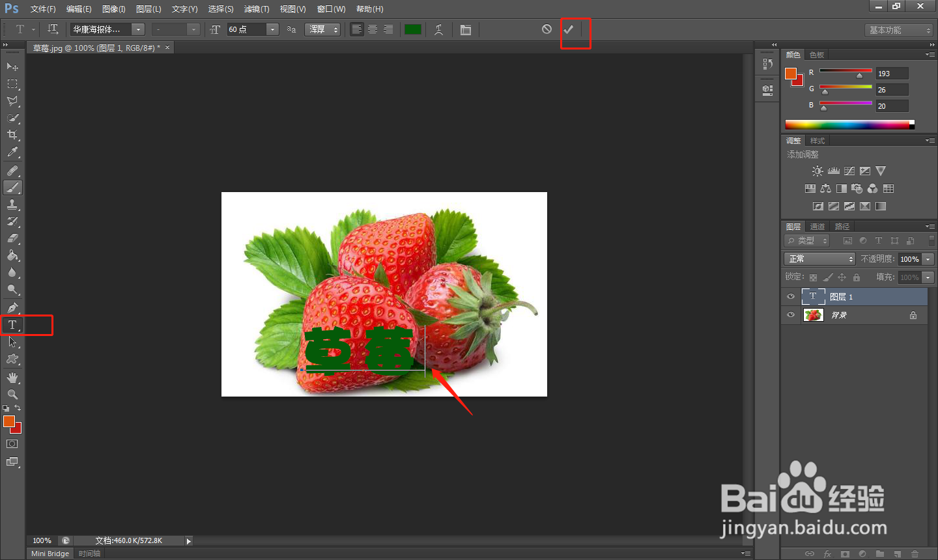The width and height of the screenshot is (938, 560).
Task: Open the 文件(F) menu
Action: [x=43, y=9]
